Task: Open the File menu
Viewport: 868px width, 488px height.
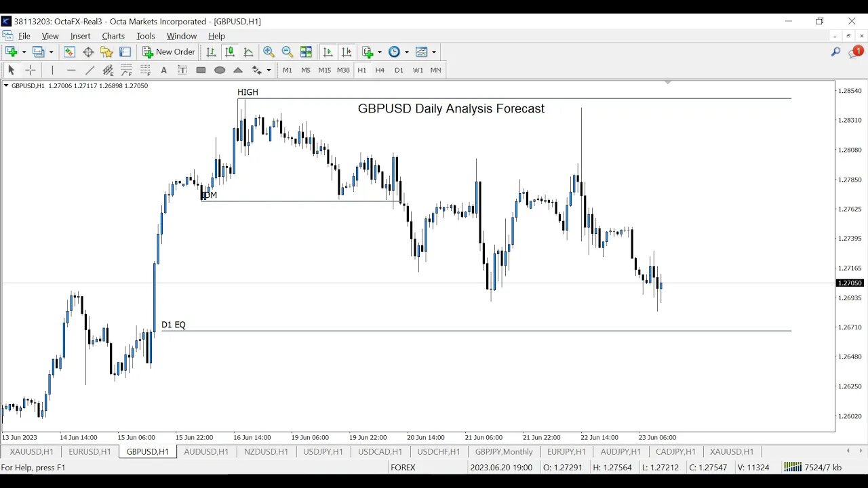Action: [x=24, y=36]
